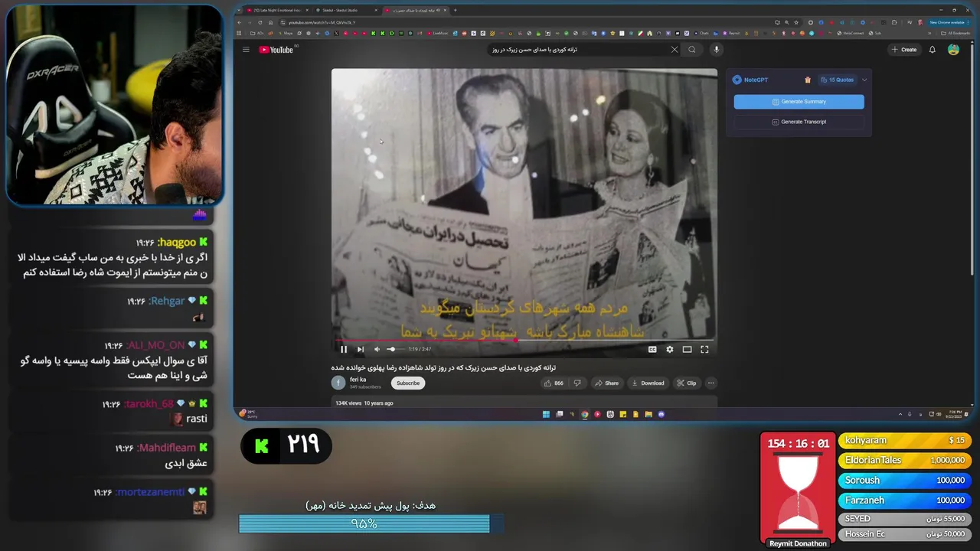Open Discord from the taskbar
The image size is (980, 551).
(x=661, y=414)
